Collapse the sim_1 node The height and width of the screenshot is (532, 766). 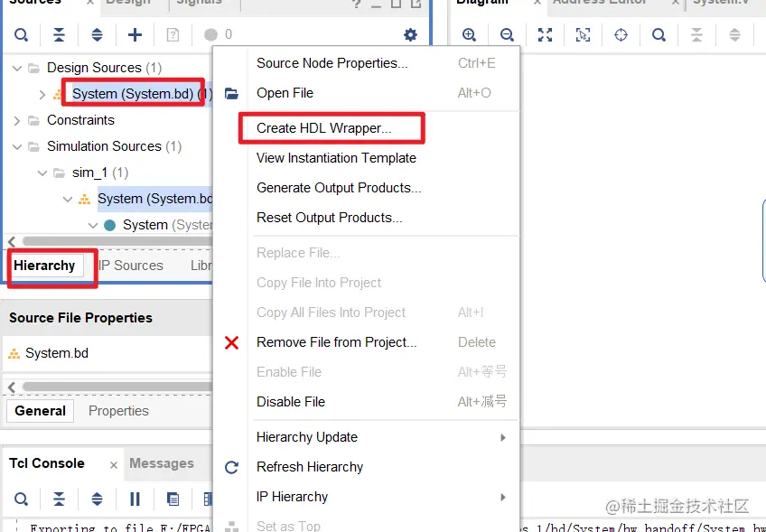tap(42, 173)
